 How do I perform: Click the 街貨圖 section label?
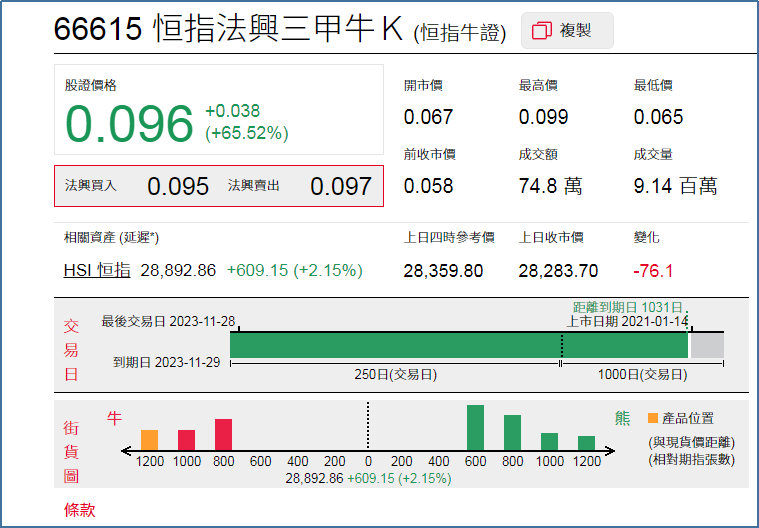pyautogui.click(x=71, y=452)
